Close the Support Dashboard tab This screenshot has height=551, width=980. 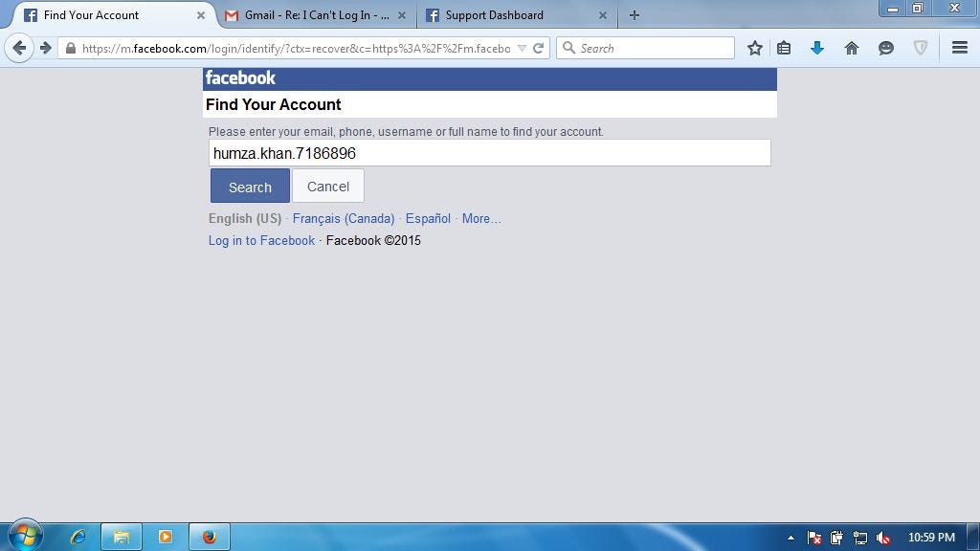pyautogui.click(x=603, y=15)
